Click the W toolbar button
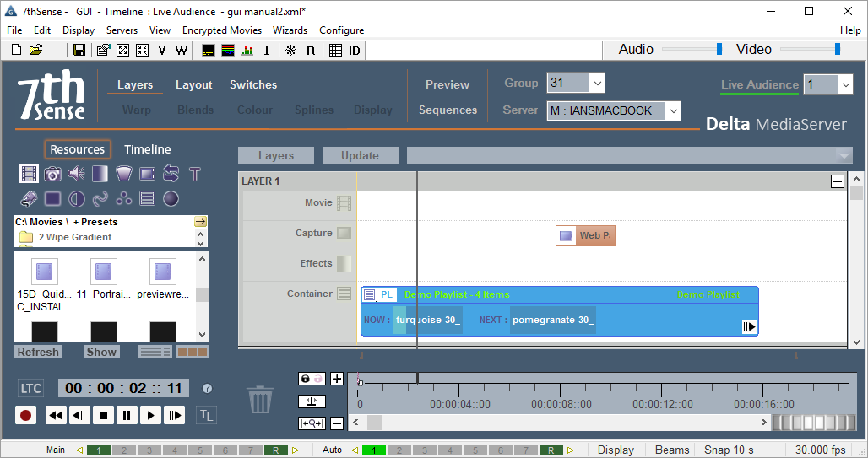The height and width of the screenshot is (458, 868). coord(181,51)
